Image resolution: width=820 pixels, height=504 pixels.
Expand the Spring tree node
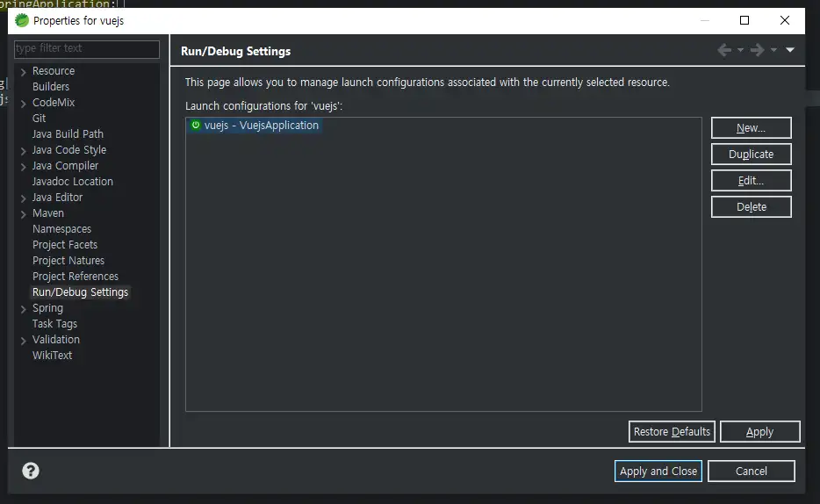[x=23, y=309]
